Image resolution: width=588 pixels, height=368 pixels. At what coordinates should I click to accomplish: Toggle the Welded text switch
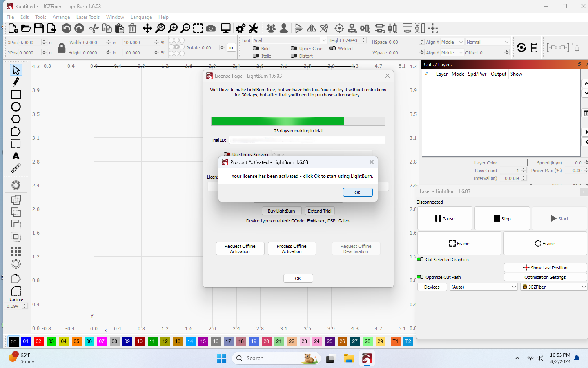point(332,48)
